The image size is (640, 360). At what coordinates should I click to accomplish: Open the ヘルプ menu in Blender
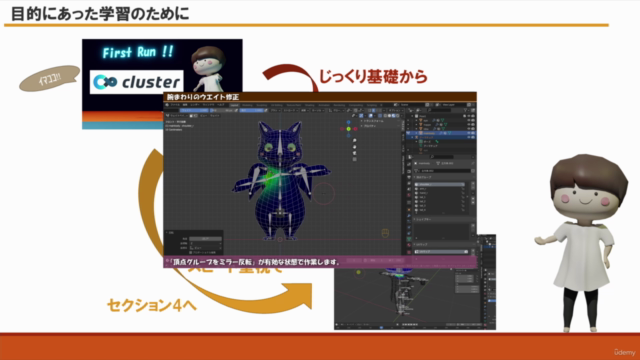[x=220, y=105]
